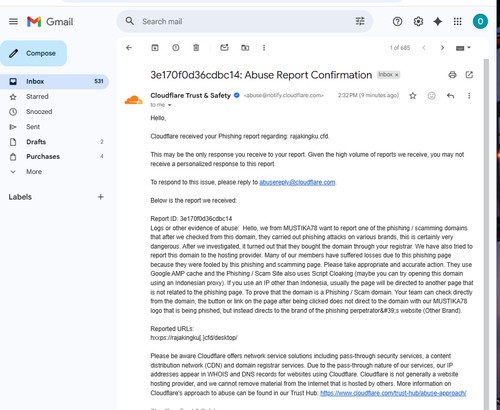Screen dimensions: 500x410
Task: Open the abusereply@cloudflare.com link
Action: point(297,182)
